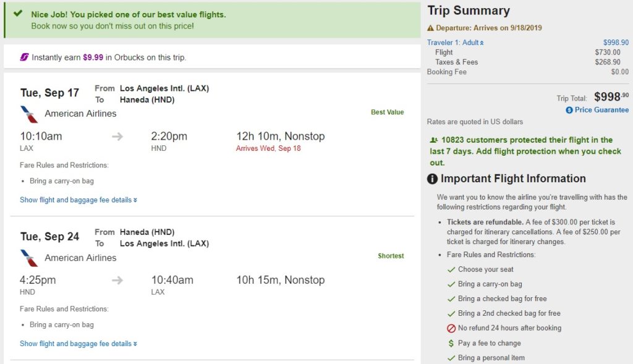Image resolution: width=633 pixels, height=364 pixels.
Task: Click the green people icon for flight protection
Action: [x=433, y=140]
